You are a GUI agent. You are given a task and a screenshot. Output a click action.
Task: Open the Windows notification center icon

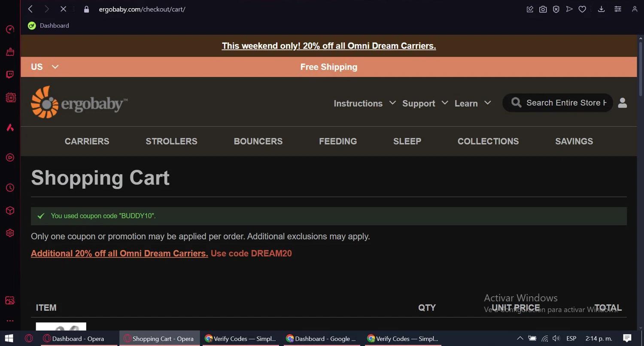(x=627, y=338)
